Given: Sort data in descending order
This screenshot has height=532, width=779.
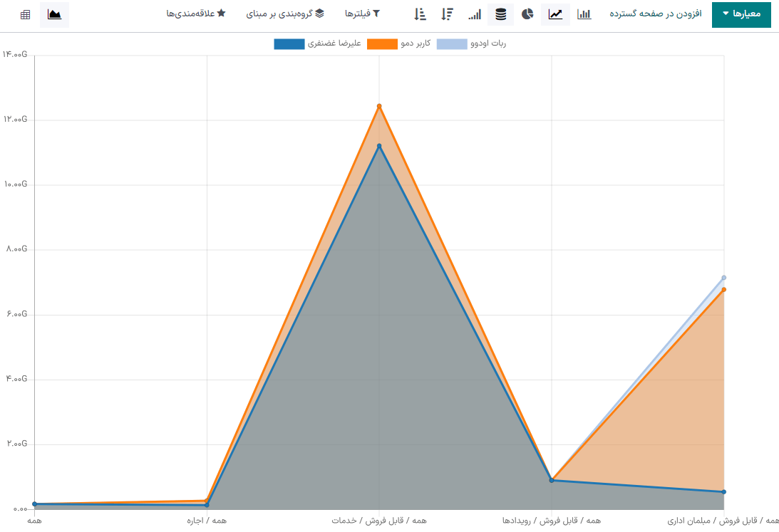Looking at the screenshot, I should click(x=447, y=14).
